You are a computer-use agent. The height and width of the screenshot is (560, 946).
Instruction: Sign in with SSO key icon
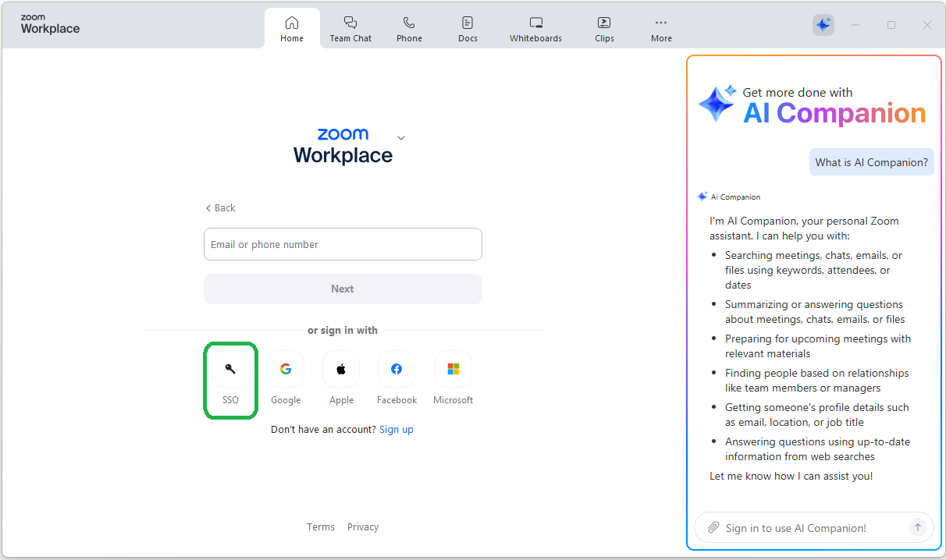230,369
